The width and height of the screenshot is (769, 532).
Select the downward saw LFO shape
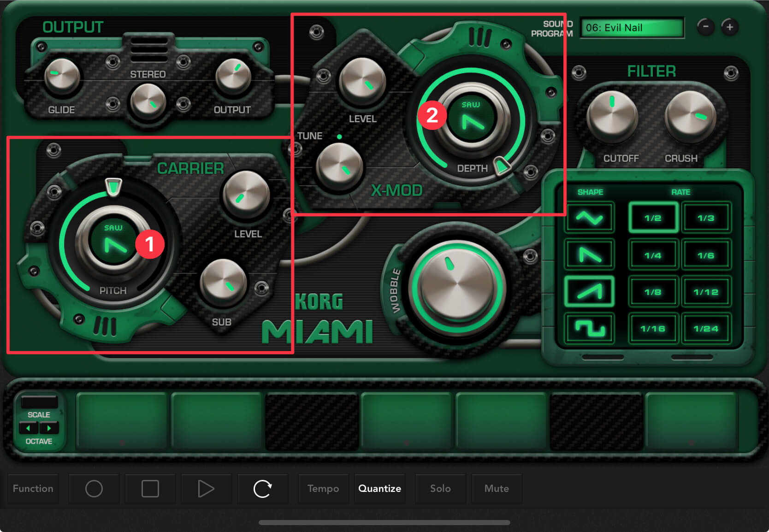[589, 254]
